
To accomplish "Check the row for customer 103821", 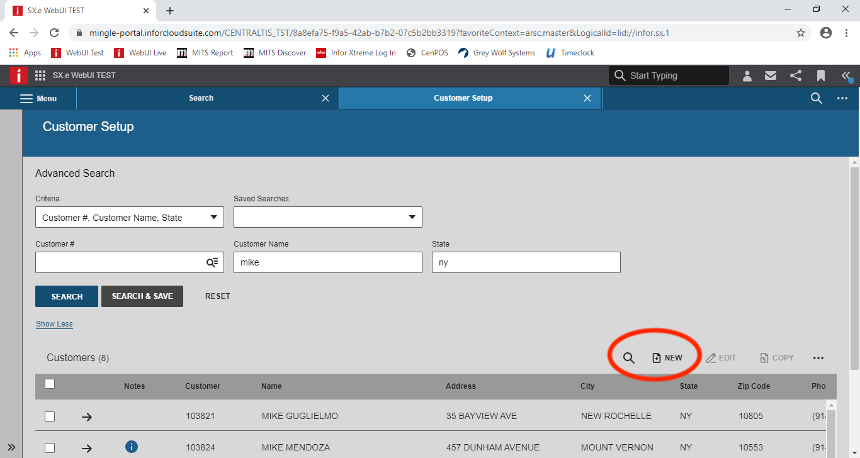I will tap(50, 416).
